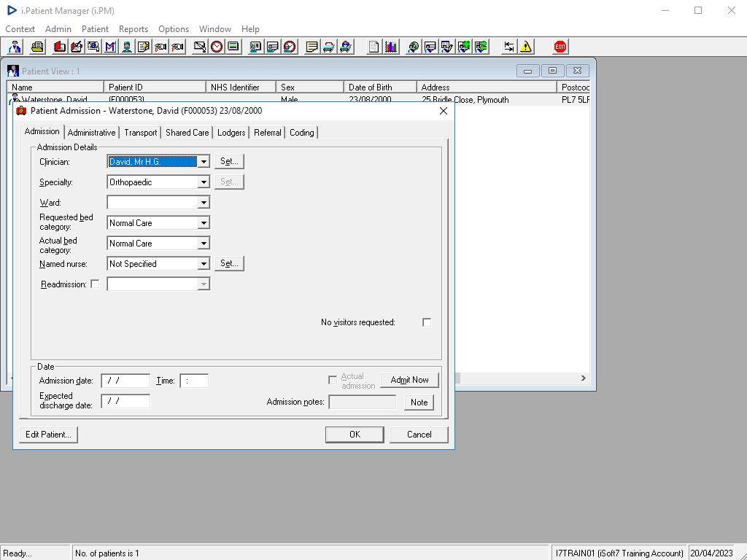Open the Shared Care tab
The width and height of the screenshot is (747, 560).
tap(187, 133)
